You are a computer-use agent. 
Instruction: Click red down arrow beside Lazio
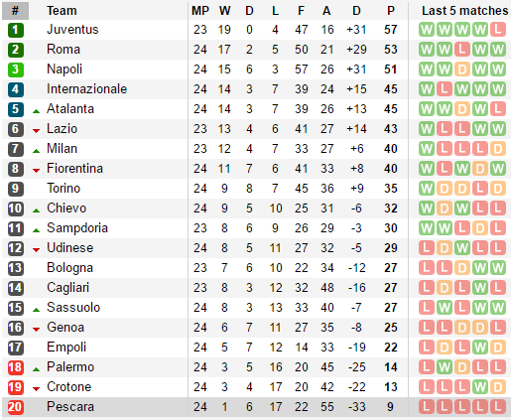coord(37,131)
